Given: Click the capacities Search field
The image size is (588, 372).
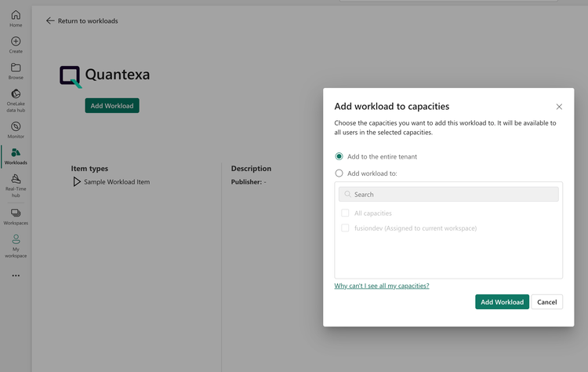Looking at the screenshot, I should point(448,194).
